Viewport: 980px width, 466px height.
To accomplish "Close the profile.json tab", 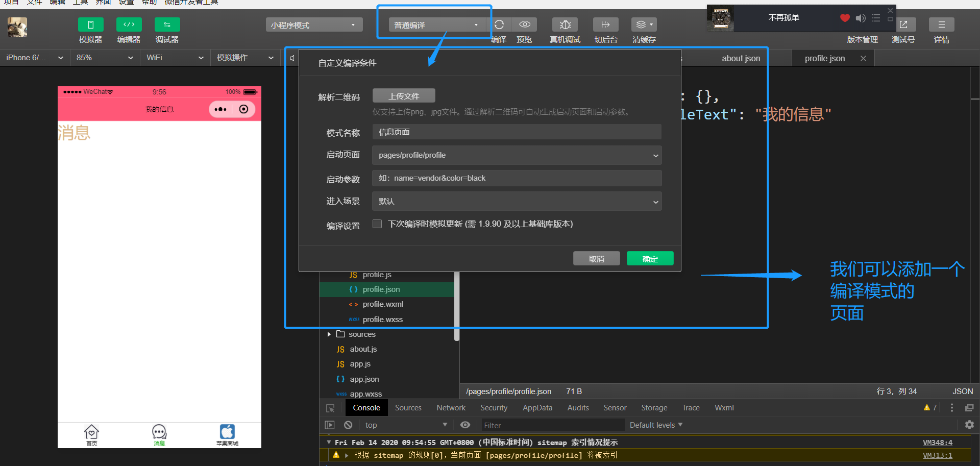I will (863, 58).
